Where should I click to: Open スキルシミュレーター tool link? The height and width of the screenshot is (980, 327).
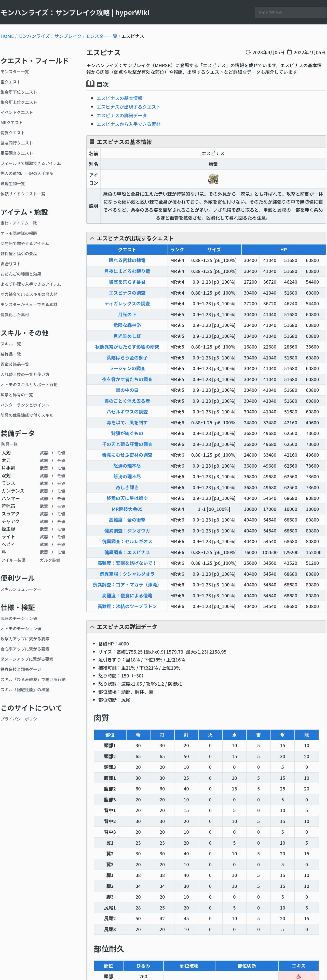pyautogui.click(x=21, y=589)
